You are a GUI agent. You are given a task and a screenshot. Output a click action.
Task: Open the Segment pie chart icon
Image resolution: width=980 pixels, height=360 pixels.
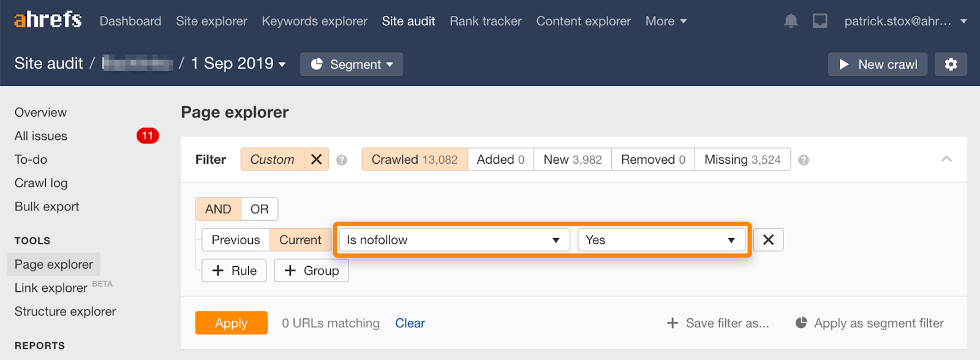tap(316, 64)
